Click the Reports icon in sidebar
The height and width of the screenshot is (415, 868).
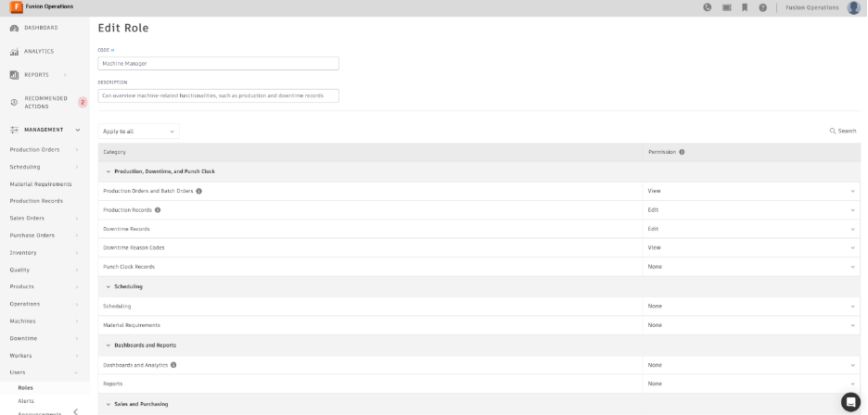(x=15, y=75)
